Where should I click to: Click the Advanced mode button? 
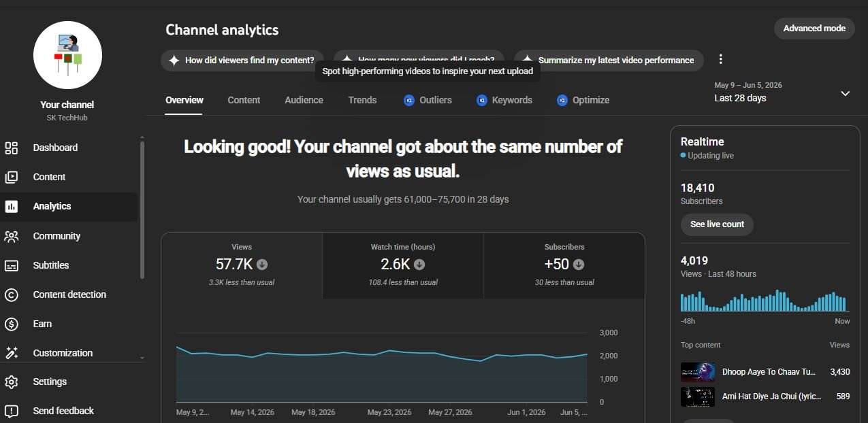pos(814,29)
